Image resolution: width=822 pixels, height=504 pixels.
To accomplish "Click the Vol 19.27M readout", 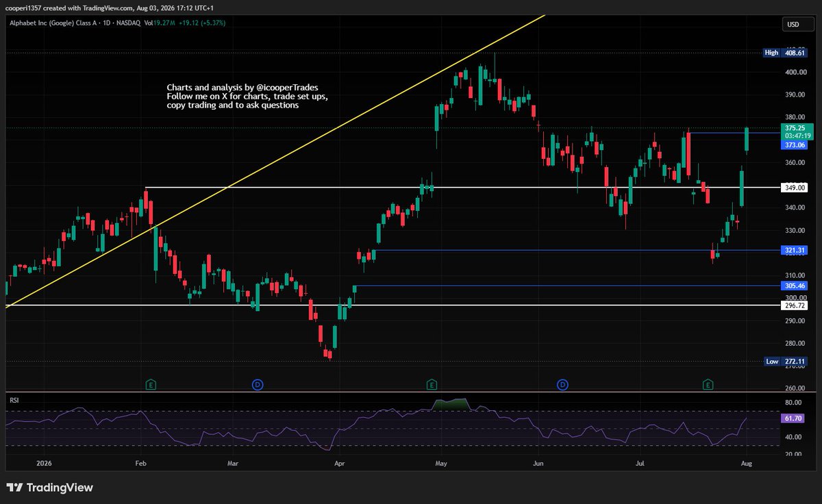I will pos(160,23).
